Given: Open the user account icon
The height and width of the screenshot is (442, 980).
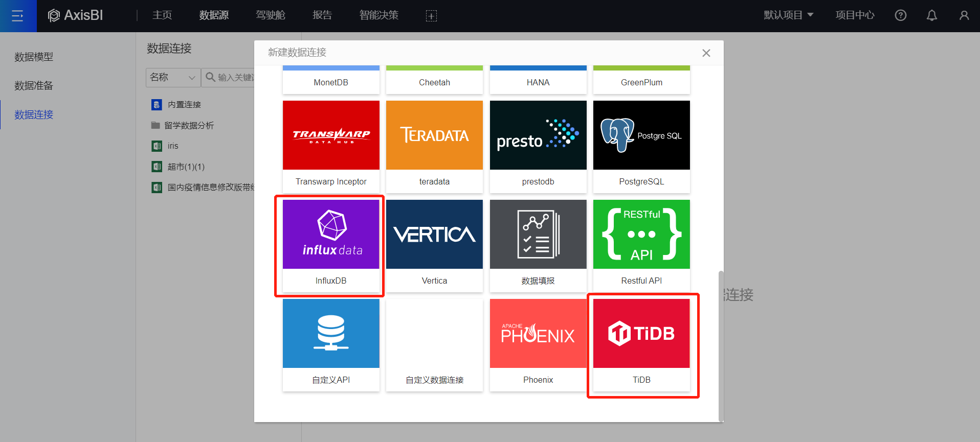Looking at the screenshot, I should pyautogui.click(x=964, y=15).
